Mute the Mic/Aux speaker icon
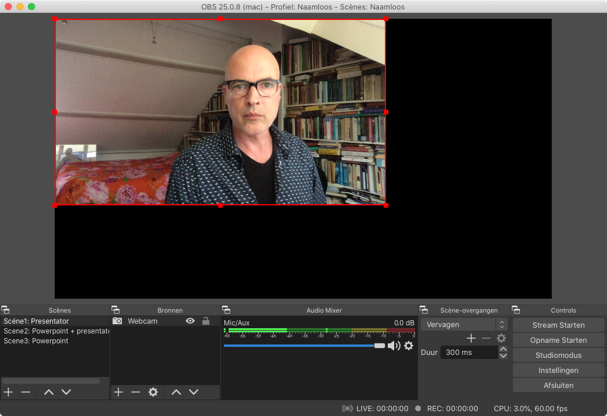This screenshot has height=416, width=607. [394, 346]
